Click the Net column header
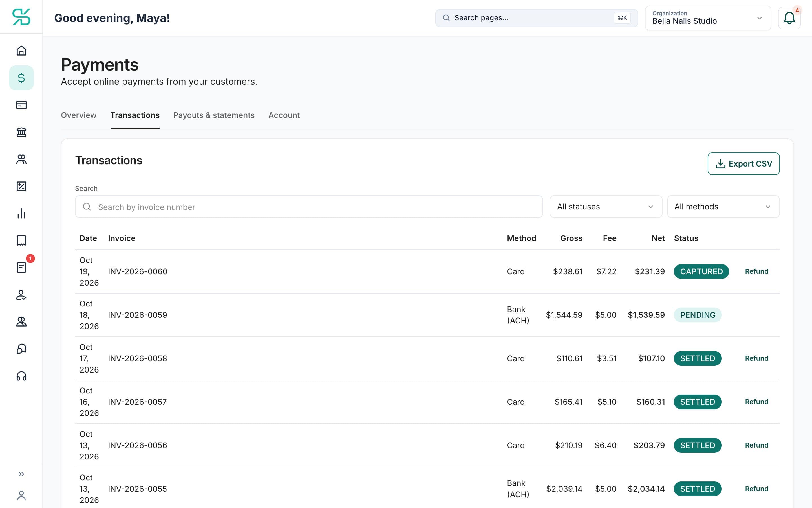The width and height of the screenshot is (812, 508). point(658,238)
